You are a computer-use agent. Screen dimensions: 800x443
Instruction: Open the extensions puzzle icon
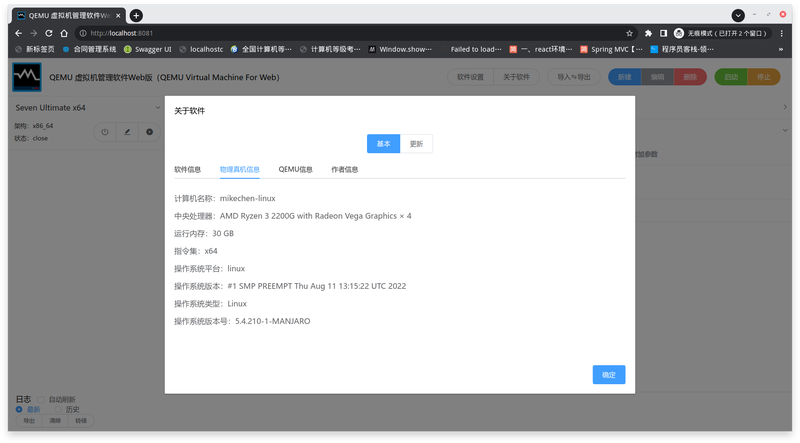648,33
